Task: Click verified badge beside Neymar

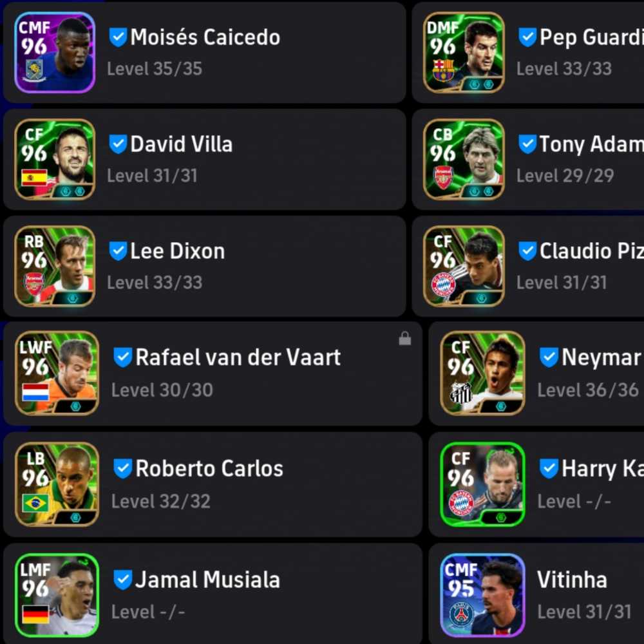Action: (549, 357)
